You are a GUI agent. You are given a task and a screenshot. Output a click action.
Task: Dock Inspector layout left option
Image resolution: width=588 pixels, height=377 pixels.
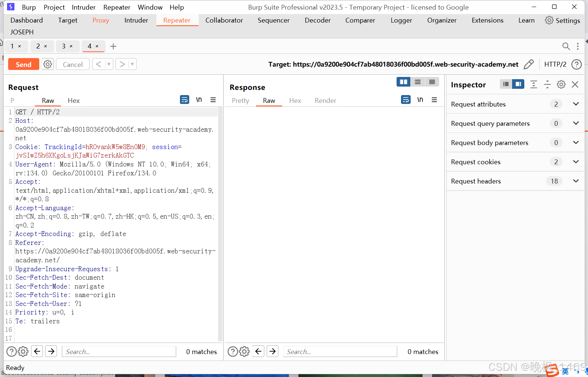[x=506, y=84]
